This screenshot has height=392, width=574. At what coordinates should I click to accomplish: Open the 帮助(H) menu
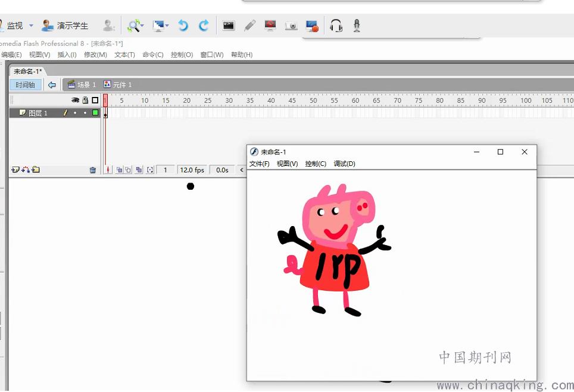coord(242,55)
